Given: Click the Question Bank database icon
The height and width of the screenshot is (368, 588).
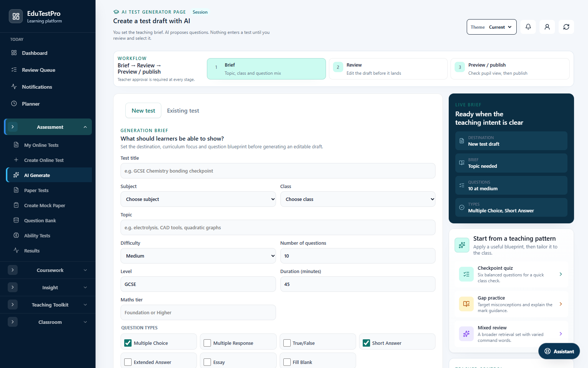Looking at the screenshot, I should coord(16,220).
